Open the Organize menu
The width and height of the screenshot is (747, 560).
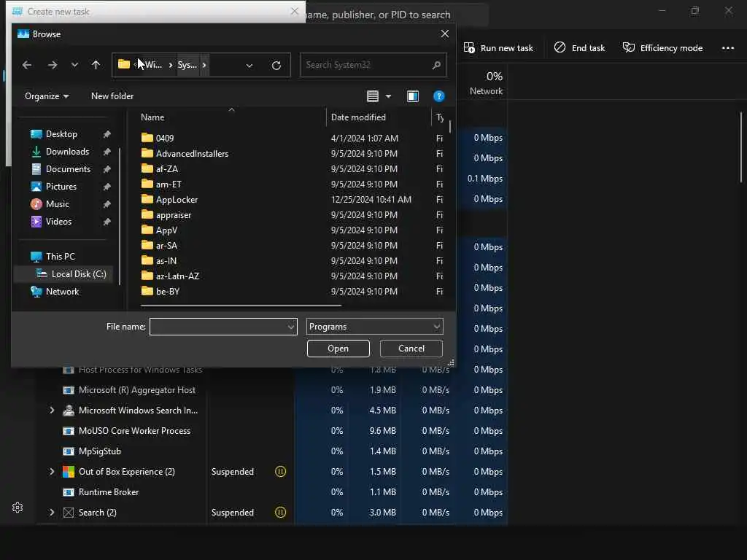click(x=47, y=96)
